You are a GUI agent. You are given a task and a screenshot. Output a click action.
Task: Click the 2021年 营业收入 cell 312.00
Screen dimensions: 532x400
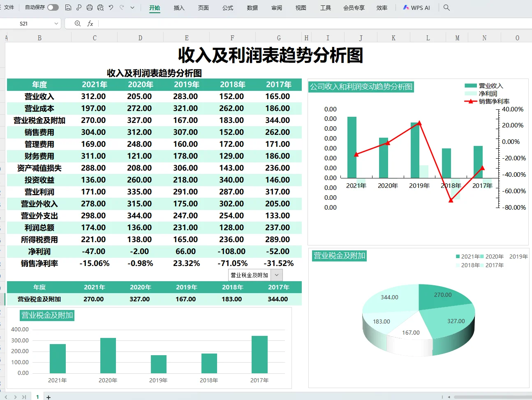point(93,97)
